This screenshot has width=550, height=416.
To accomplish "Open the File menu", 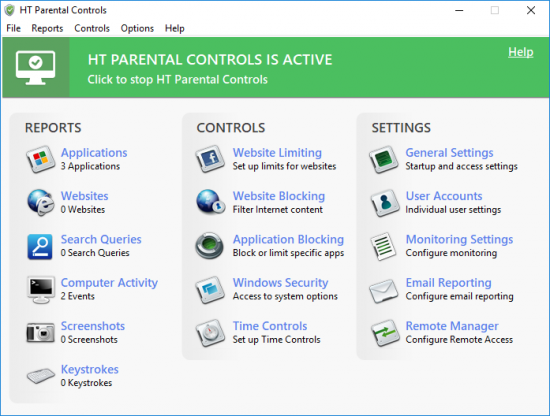I will [13, 28].
